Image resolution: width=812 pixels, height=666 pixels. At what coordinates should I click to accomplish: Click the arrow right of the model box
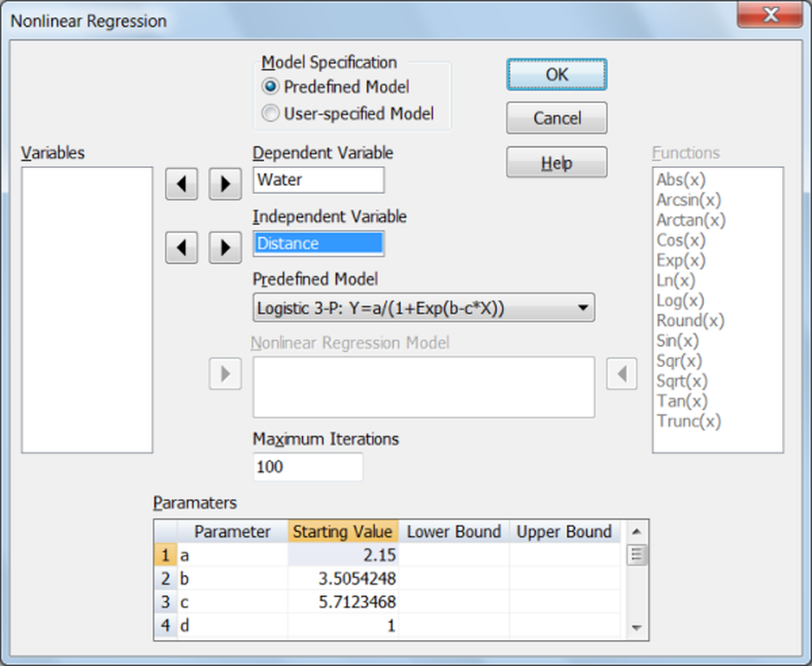coord(622,374)
